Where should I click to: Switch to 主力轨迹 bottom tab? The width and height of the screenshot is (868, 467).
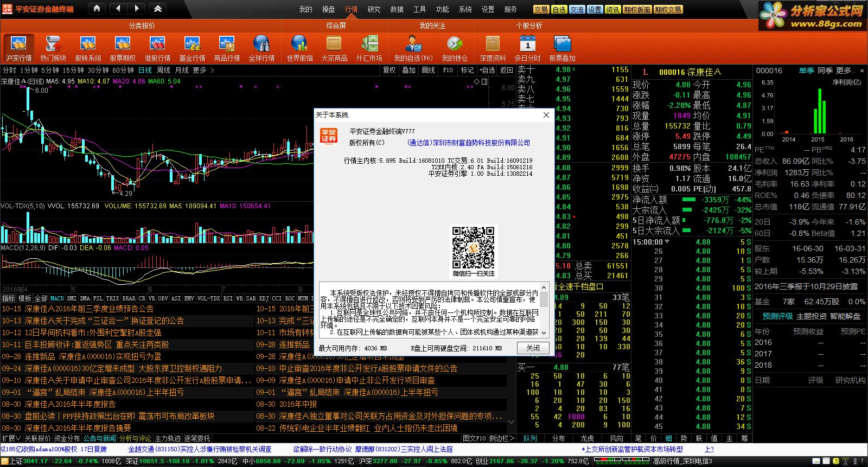click(x=168, y=438)
